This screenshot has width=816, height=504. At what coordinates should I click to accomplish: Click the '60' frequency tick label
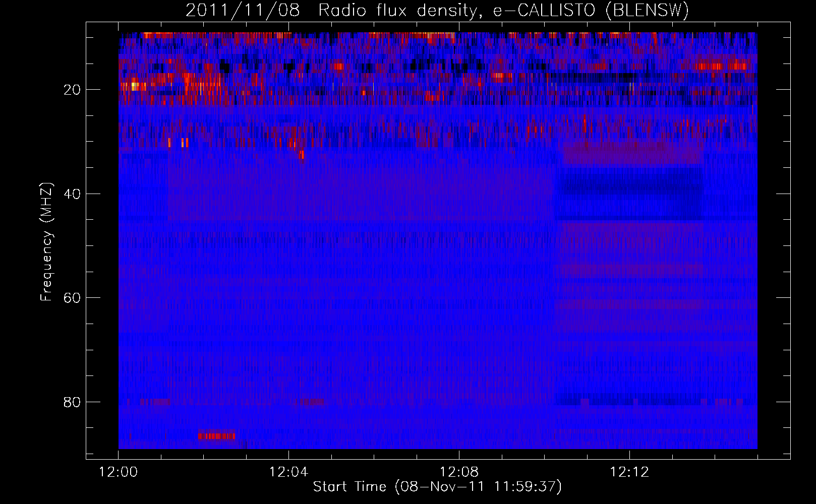(72, 298)
